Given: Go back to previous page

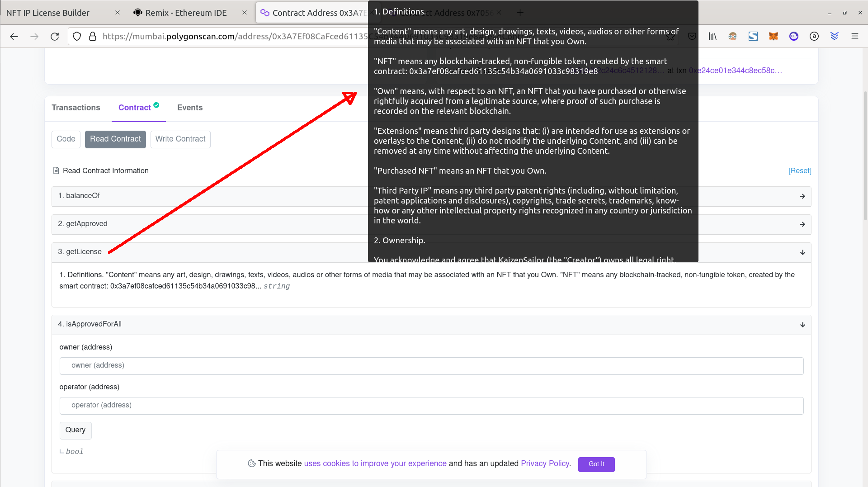Looking at the screenshot, I should click(x=14, y=37).
